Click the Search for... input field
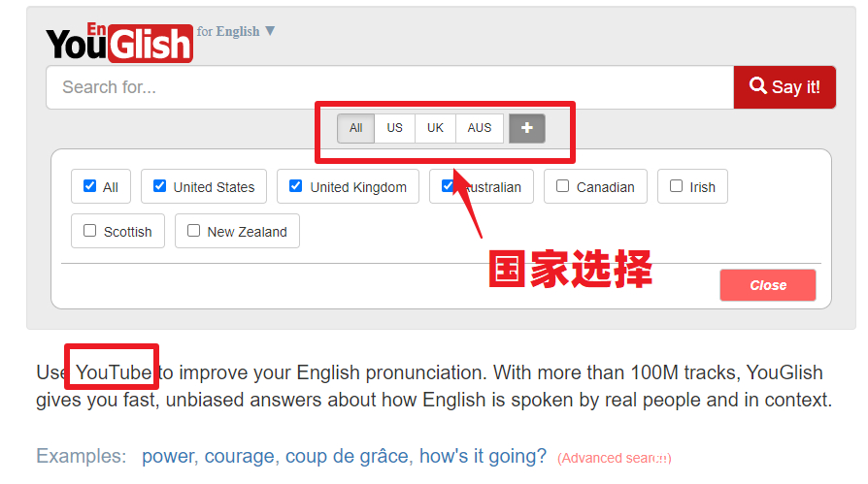The width and height of the screenshot is (868, 484). tap(389, 87)
